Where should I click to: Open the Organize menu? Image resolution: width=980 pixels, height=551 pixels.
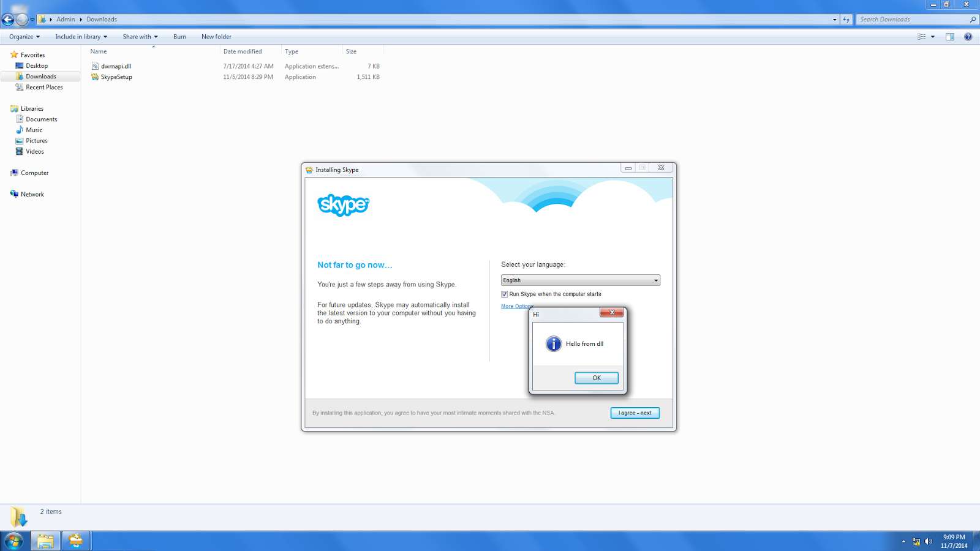pyautogui.click(x=24, y=37)
